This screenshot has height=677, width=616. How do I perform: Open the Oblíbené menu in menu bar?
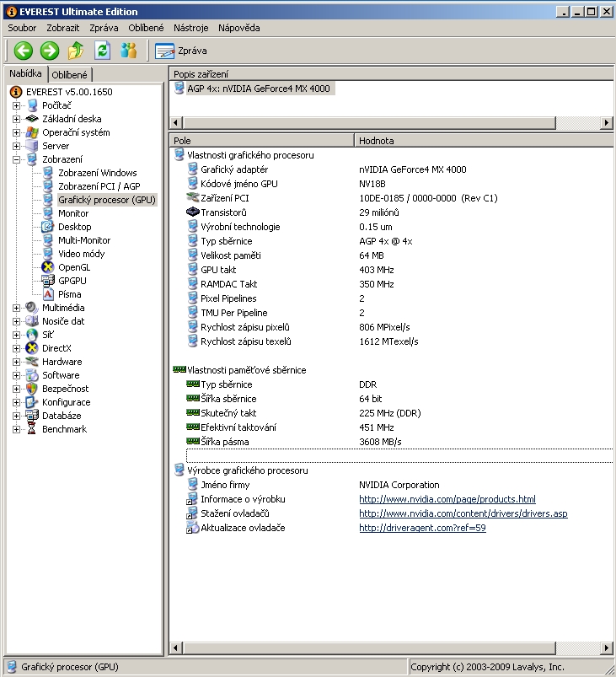146,28
